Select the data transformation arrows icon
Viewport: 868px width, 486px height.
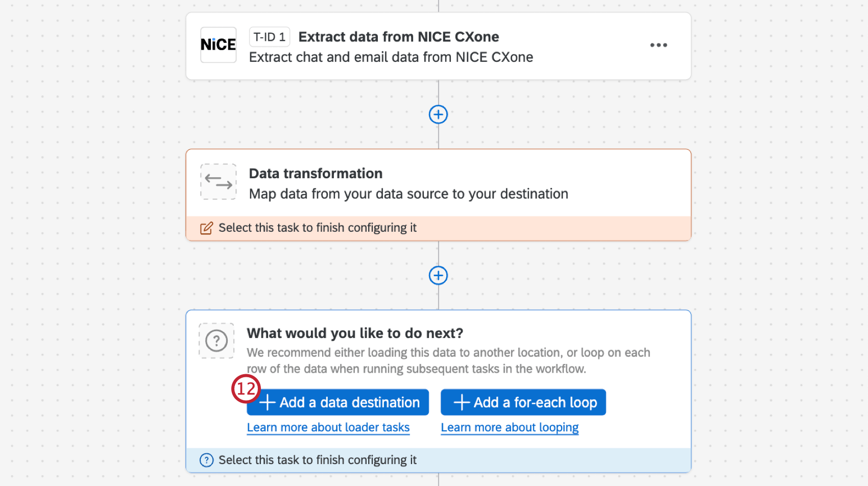[x=218, y=182]
